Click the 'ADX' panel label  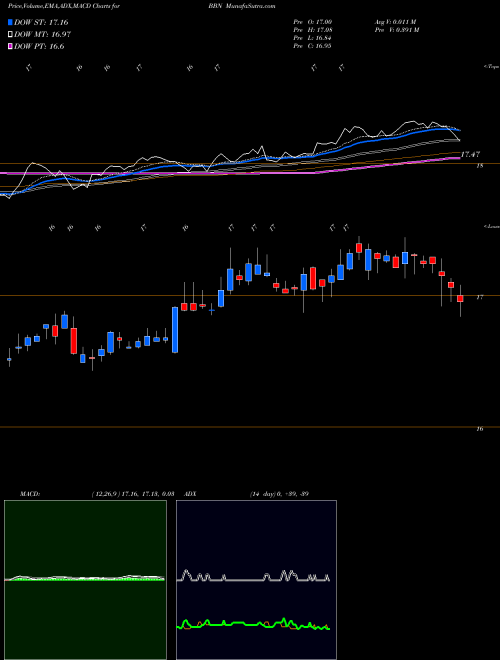190,494
